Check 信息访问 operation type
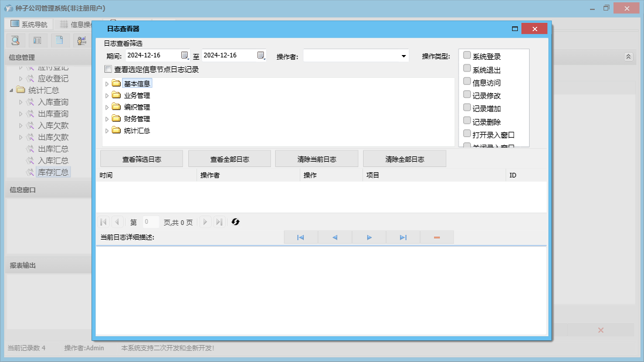The height and width of the screenshot is (362, 644). point(467,81)
